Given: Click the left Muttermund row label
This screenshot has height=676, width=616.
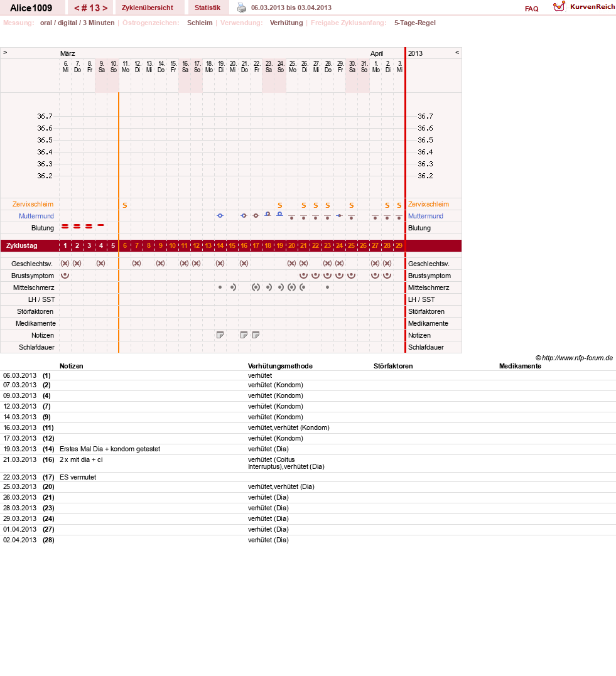Looking at the screenshot, I should coord(36,216).
